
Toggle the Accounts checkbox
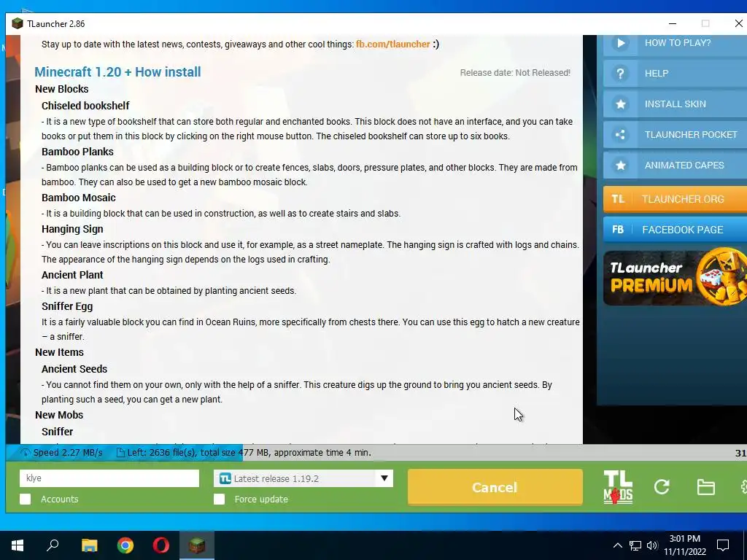(26, 499)
